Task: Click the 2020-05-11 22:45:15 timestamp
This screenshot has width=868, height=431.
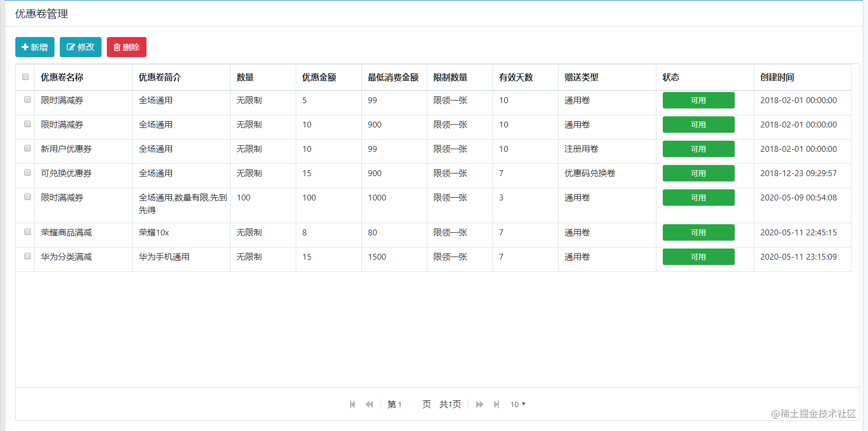Action: pyautogui.click(x=798, y=233)
